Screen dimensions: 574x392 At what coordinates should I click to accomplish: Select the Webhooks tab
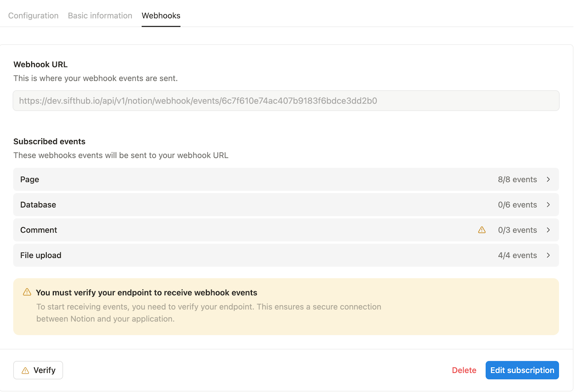coord(161,16)
